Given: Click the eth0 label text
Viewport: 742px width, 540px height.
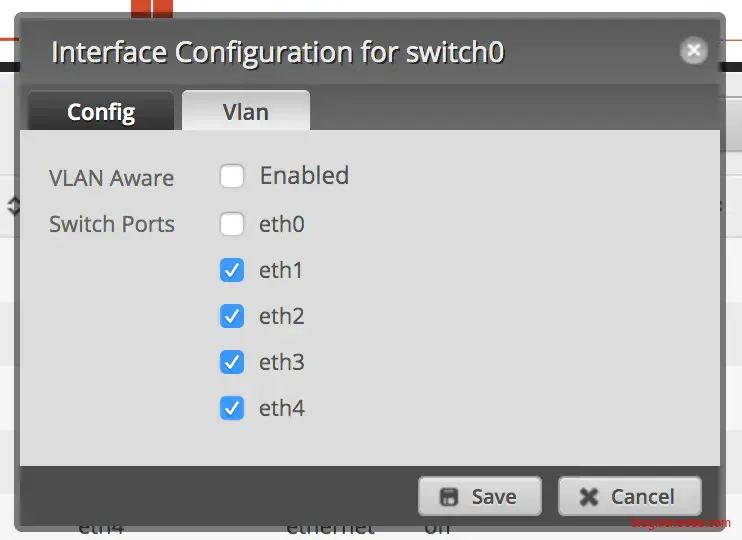Looking at the screenshot, I should coord(281,224).
